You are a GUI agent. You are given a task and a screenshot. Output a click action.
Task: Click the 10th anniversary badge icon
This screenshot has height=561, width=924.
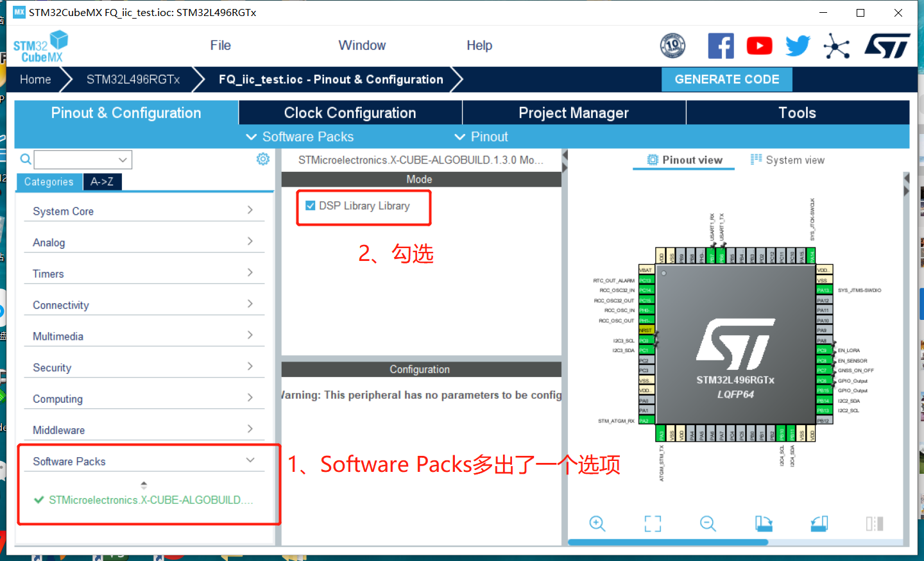[672, 46]
